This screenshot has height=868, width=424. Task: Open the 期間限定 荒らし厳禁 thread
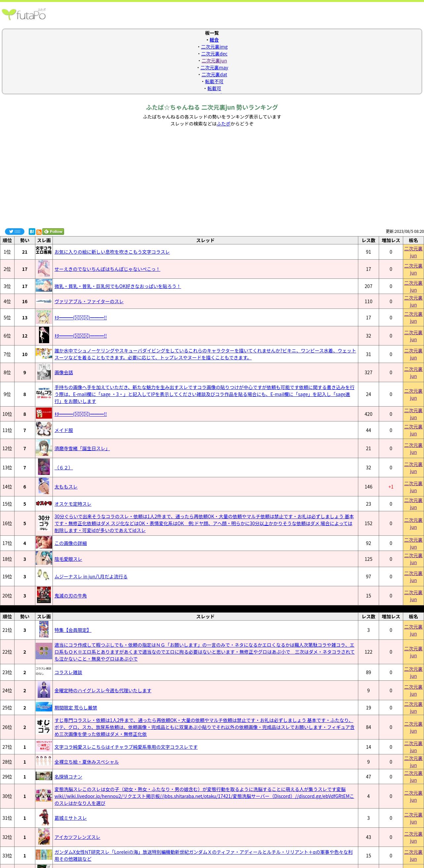pyautogui.click(x=76, y=707)
